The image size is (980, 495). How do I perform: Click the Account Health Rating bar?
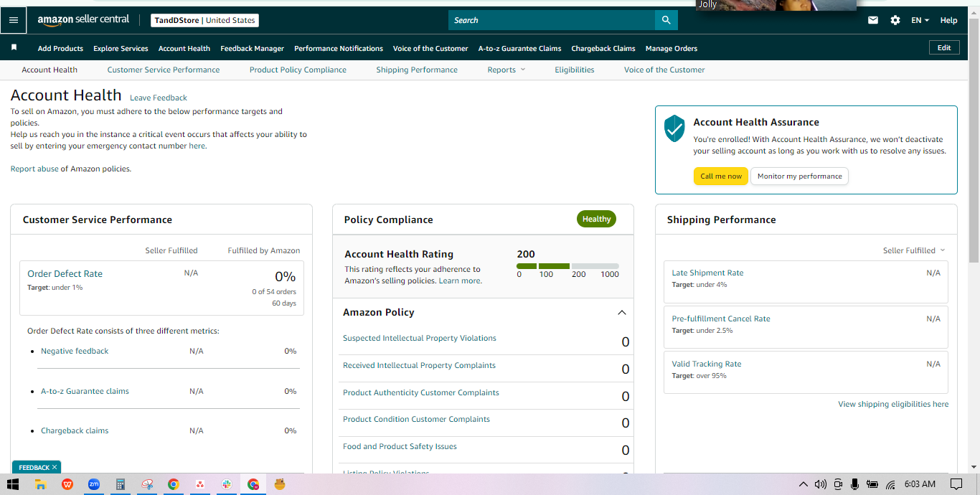(x=567, y=266)
